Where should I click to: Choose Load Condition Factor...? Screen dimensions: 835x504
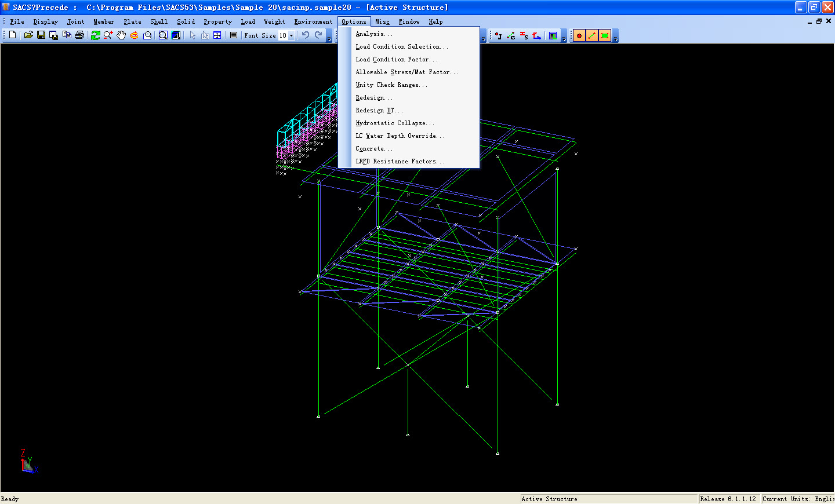409,60
